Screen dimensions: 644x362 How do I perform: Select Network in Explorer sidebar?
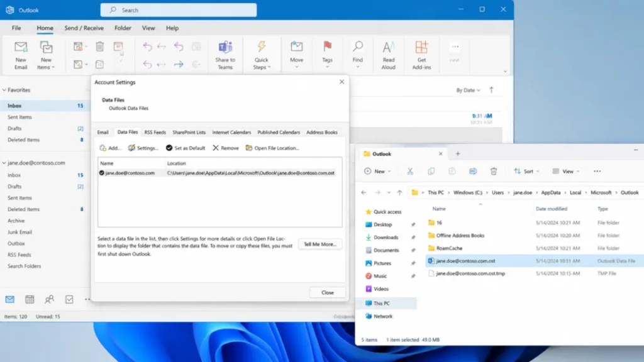point(383,316)
